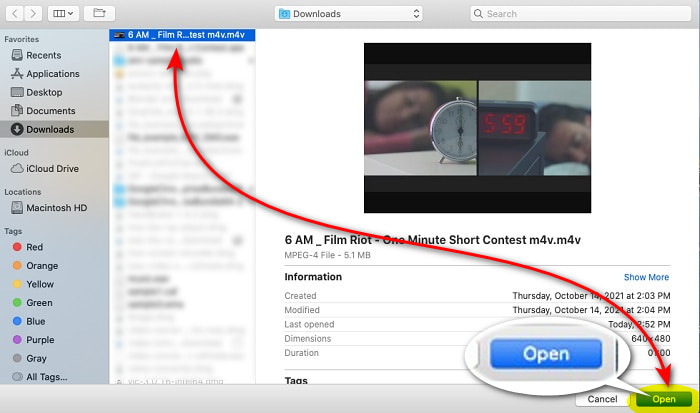Image resolution: width=700 pixels, height=413 pixels.
Task: Click the iCloud section header
Action: click(x=16, y=153)
